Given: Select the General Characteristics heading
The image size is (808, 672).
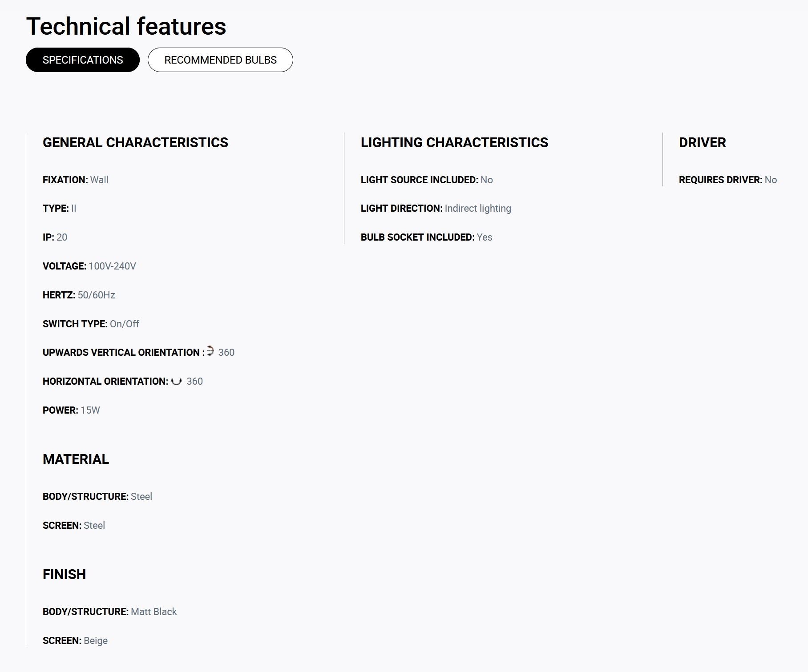Looking at the screenshot, I should pos(135,143).
